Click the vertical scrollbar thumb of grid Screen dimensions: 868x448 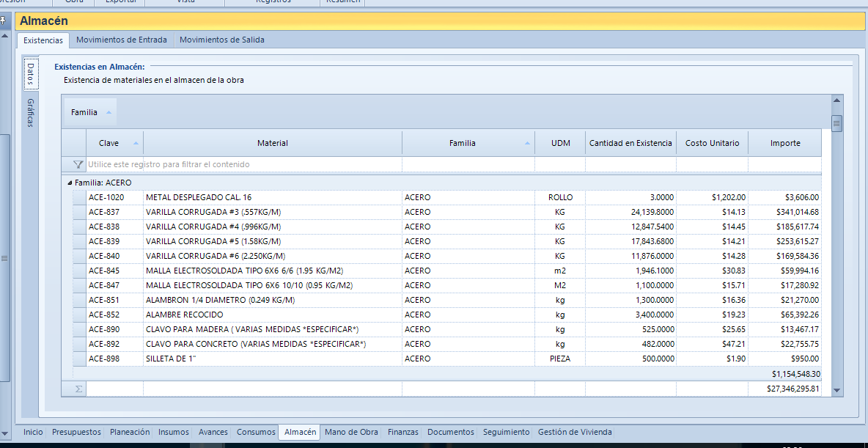(836, 123)
